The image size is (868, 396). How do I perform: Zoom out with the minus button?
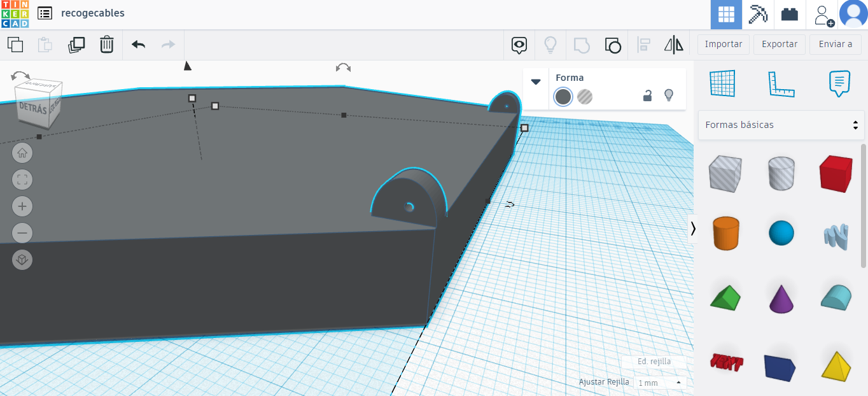22,233
